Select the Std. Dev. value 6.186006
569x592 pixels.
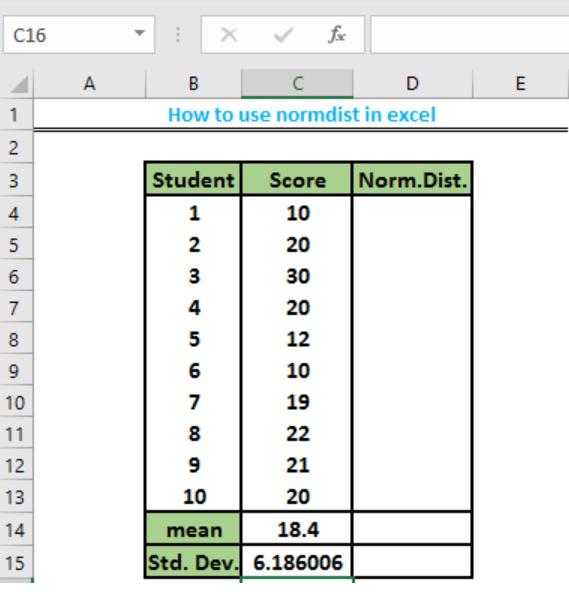298,562
